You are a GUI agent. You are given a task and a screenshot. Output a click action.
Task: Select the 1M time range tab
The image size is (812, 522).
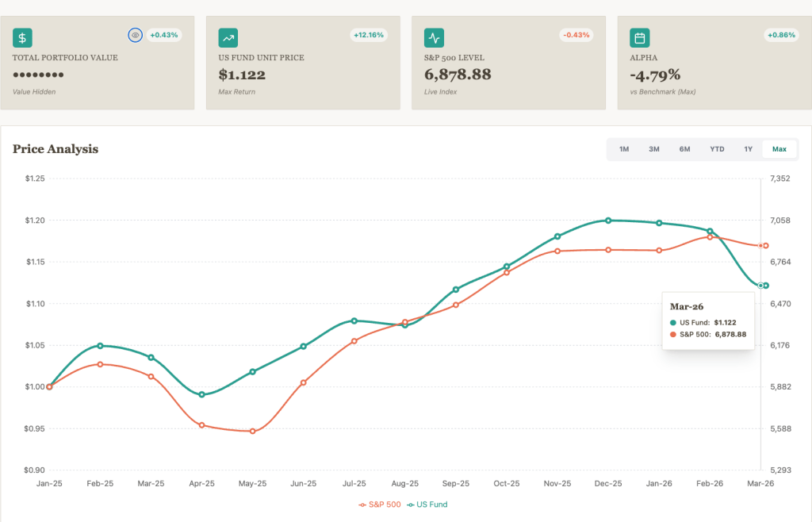pyautogui.click(x=624, y=149)
